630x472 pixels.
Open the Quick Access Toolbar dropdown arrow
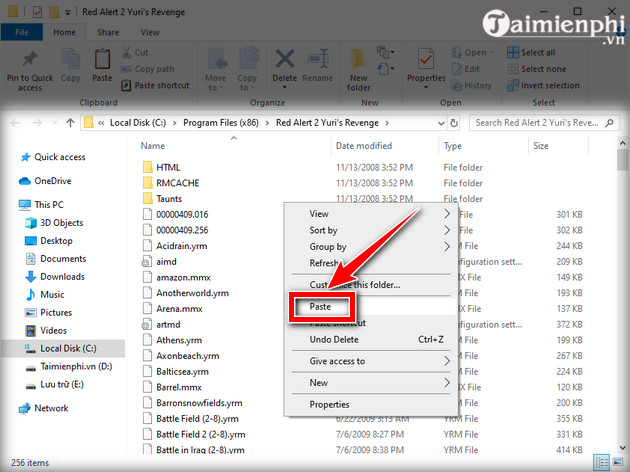pyautogui.click(x=68, y=12)
